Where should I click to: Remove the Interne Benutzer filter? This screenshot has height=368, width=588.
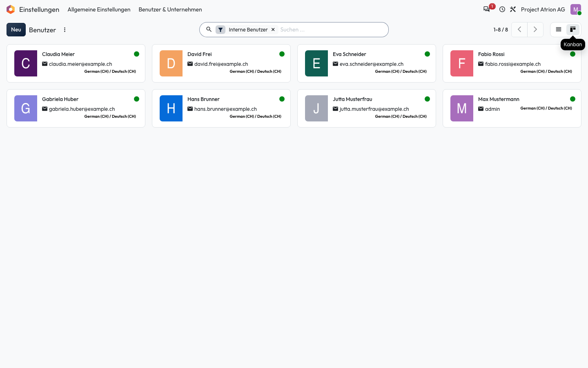click(x=273, y=29)
